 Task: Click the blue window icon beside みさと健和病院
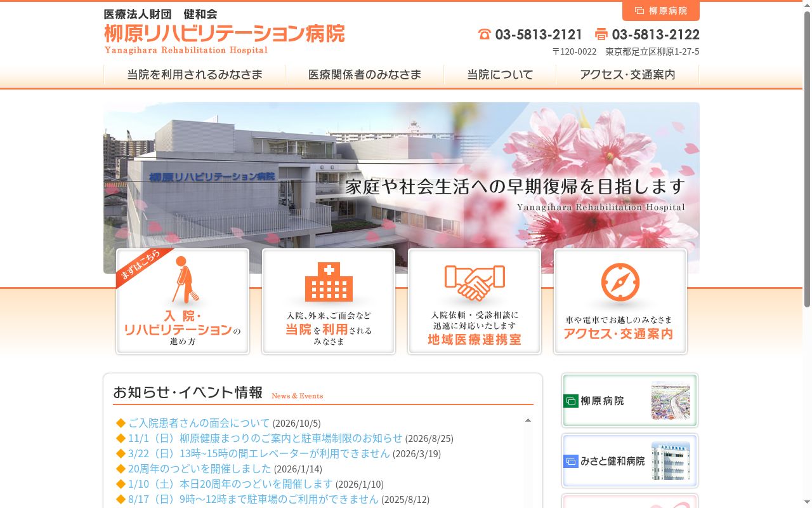(571, 461)
